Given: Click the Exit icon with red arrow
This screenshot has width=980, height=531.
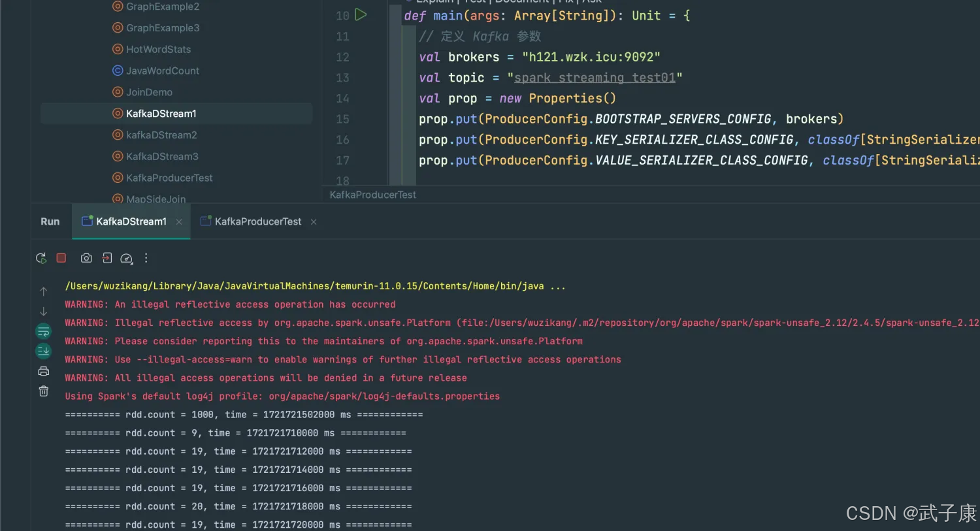Looking at the screenshot, I should [107, 258].
